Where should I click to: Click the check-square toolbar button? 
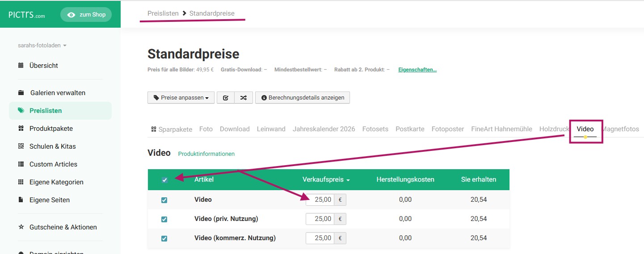tap(226, 97)
